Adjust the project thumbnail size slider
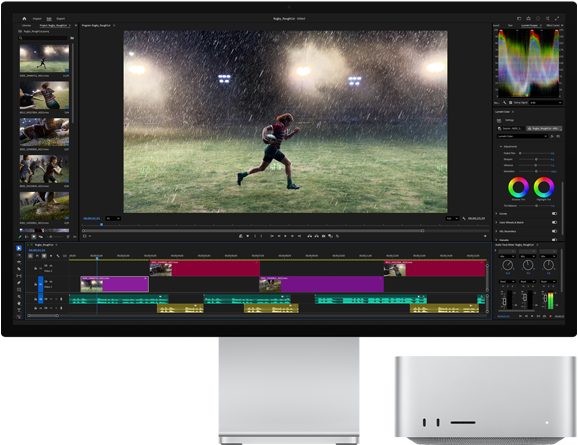 click(x=55, y=237)
